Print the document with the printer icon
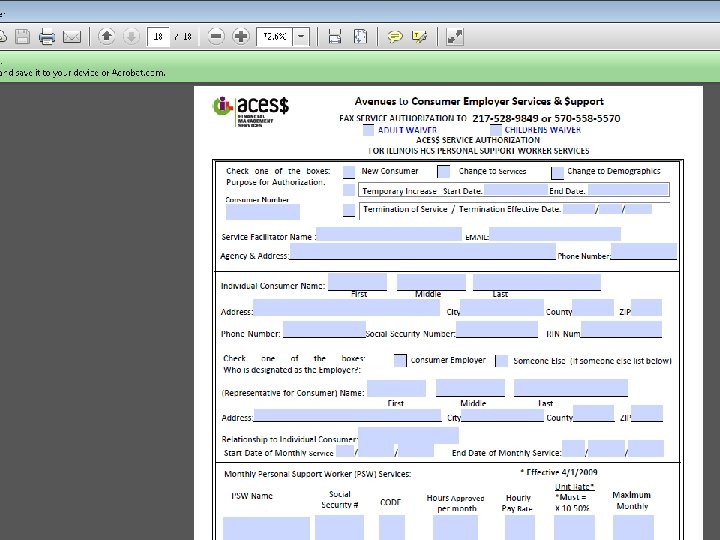Screen dimensions: 720x540 (x=47, y=37)
